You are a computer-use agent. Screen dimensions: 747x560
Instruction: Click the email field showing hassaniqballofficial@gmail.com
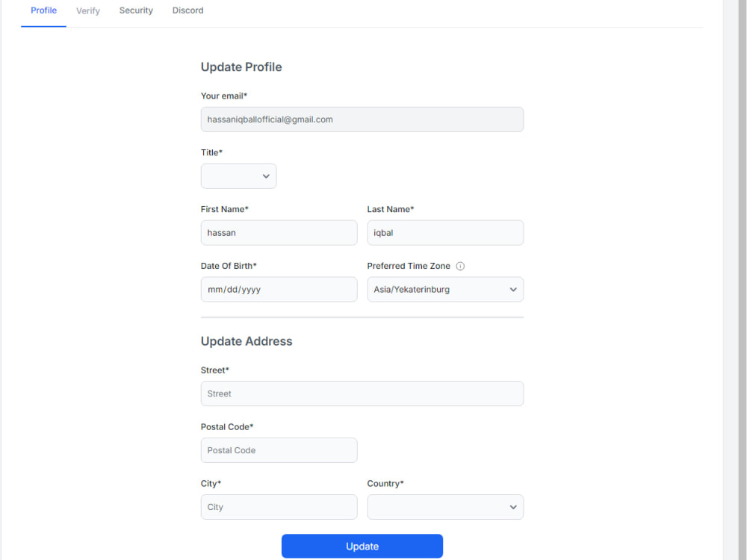coord(362,119)
